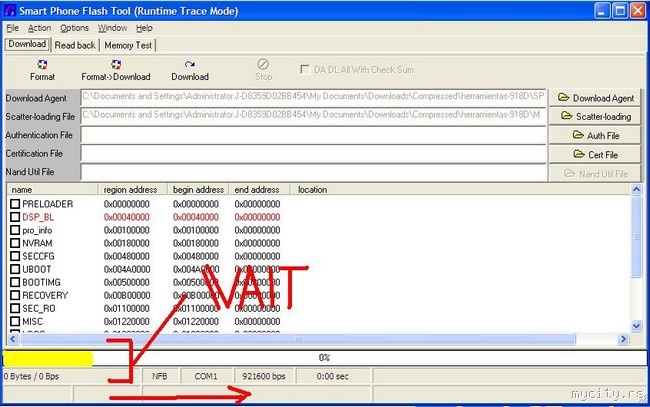Image resolution: width=650 pixels, height=407 pixels.
Task: Click the Smart Phone Flash Tool title icon
Action: tap(10, 10)
